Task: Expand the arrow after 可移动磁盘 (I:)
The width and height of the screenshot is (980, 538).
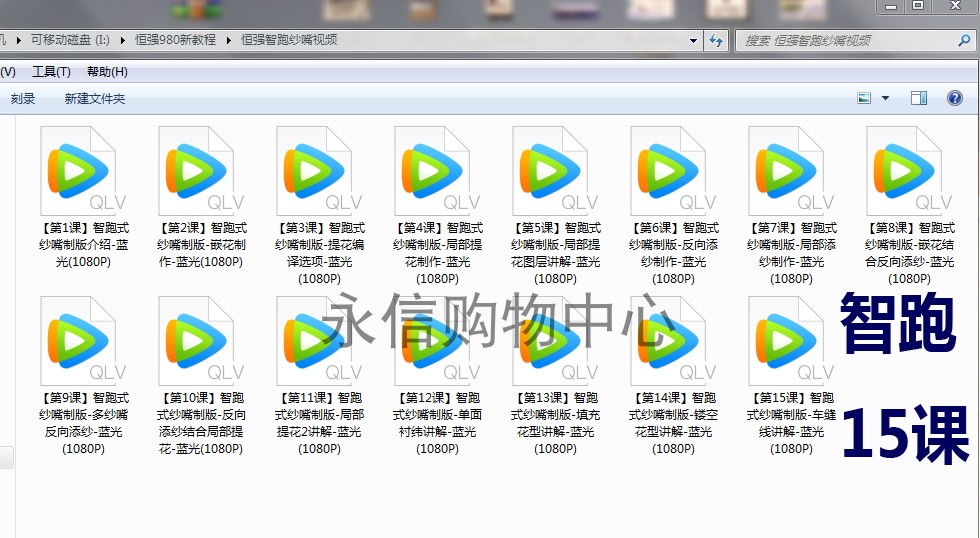Action: click(x=122, y=40)
